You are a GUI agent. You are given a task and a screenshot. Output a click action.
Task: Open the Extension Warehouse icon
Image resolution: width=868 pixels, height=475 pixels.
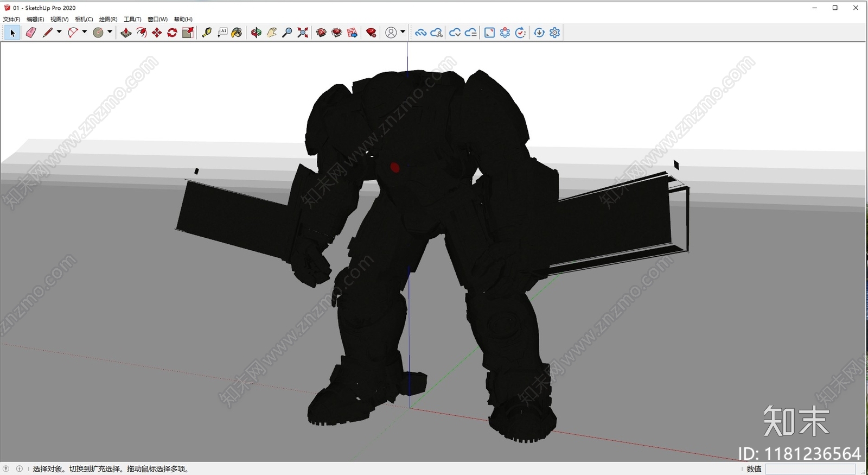click(x=337, y=33)
